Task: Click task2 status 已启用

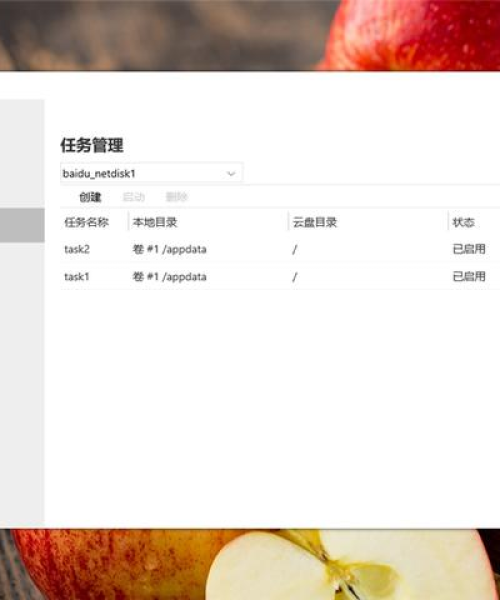Action: click(x=469, y=249)
